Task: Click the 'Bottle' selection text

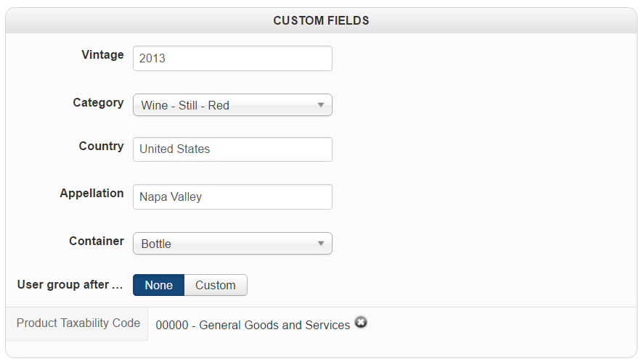Action: tap(156, 244)
